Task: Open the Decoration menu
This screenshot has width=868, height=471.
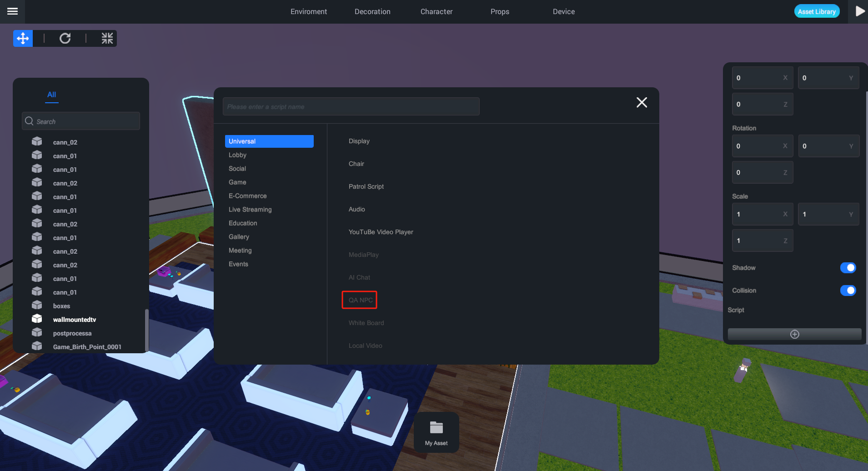Action: (372, 12)
